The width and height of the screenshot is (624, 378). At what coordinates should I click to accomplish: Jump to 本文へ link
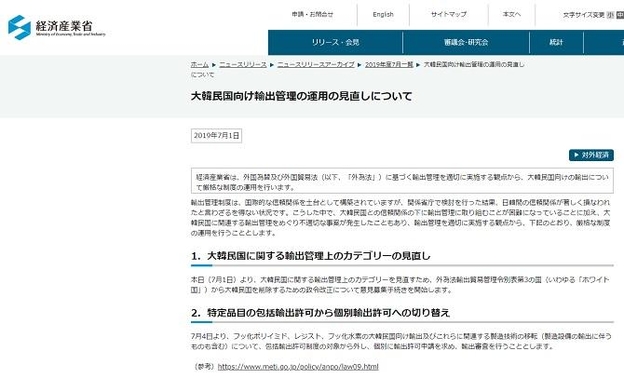tap(511, 14)
